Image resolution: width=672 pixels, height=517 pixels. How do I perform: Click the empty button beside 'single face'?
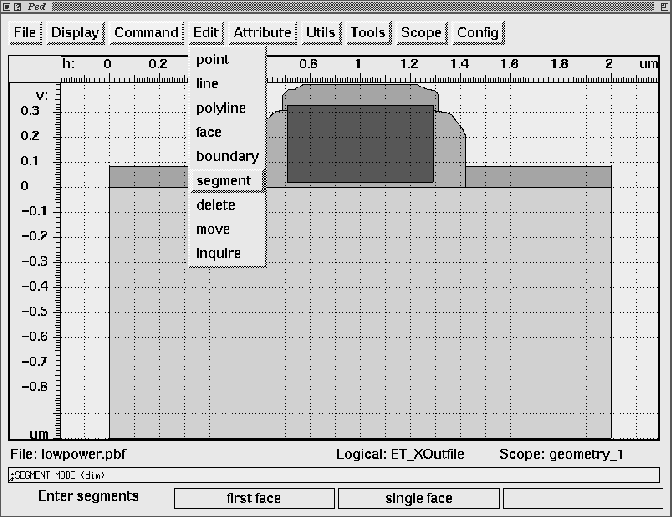pos(583,498)
